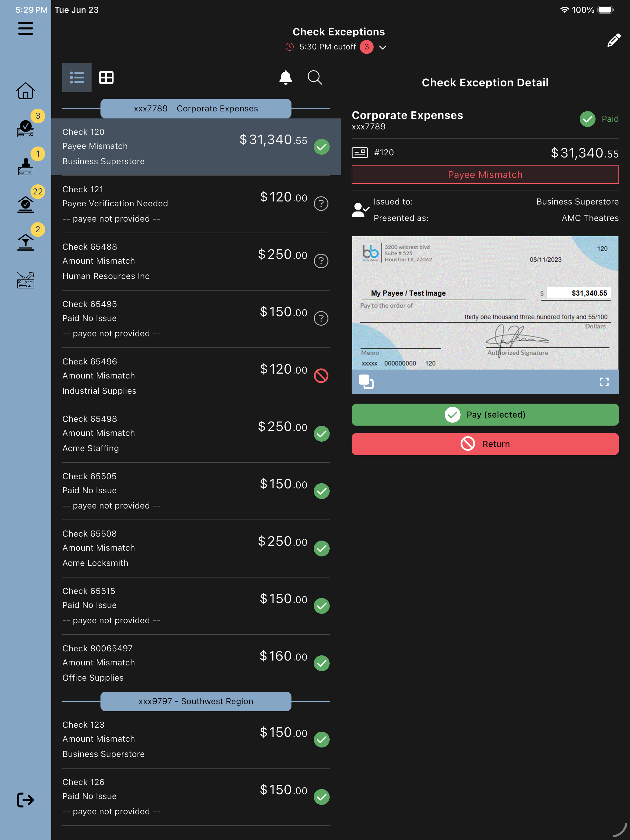
Task: Tap Corporate Expenses account name in detail
Action: click(407, 115)
